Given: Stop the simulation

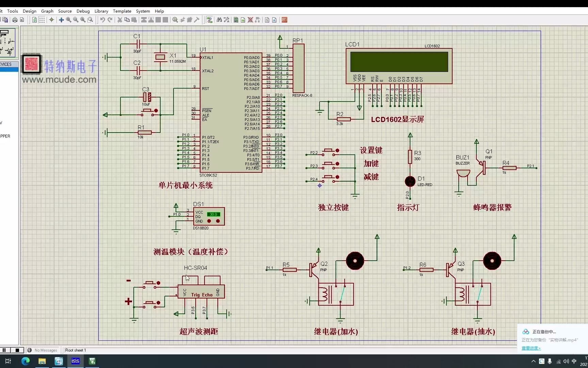Looking at the screenshot, I should (x=17, y=350).
